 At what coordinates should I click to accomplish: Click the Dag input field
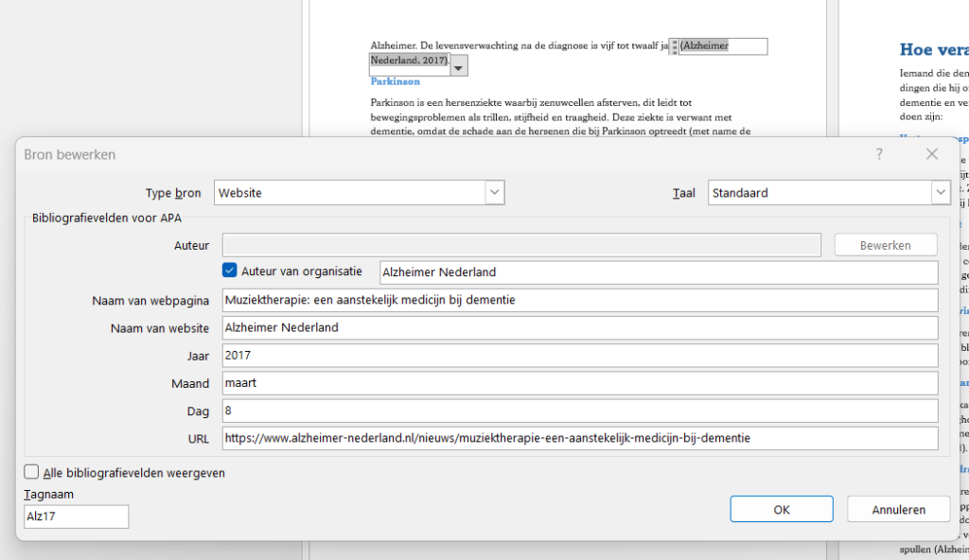tap(579, 411)
